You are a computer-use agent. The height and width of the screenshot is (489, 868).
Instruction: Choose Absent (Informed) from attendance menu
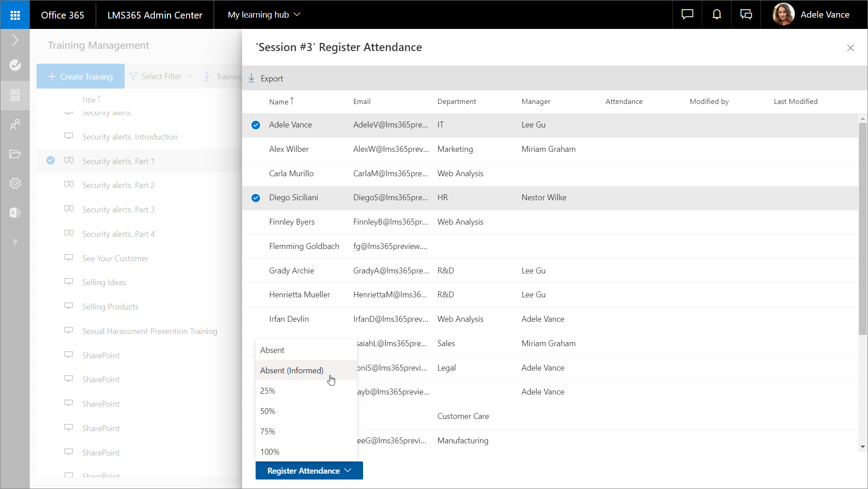tap(292, 370)
